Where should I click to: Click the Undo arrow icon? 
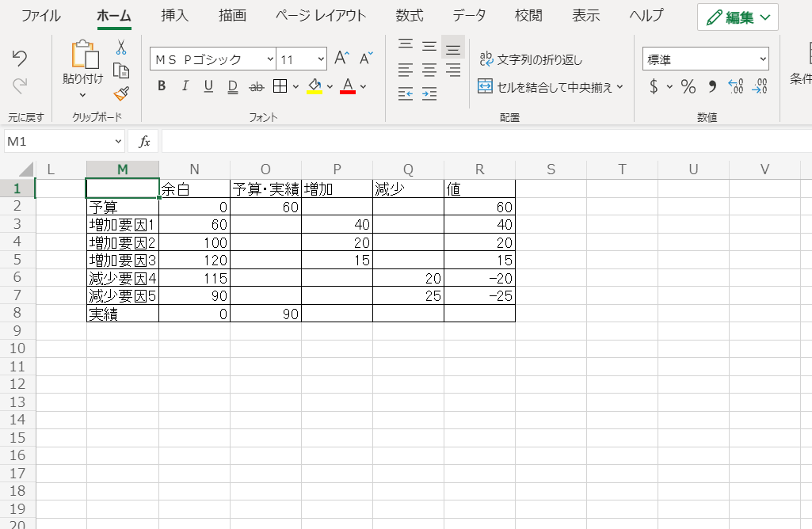click(x=20, y=58)
